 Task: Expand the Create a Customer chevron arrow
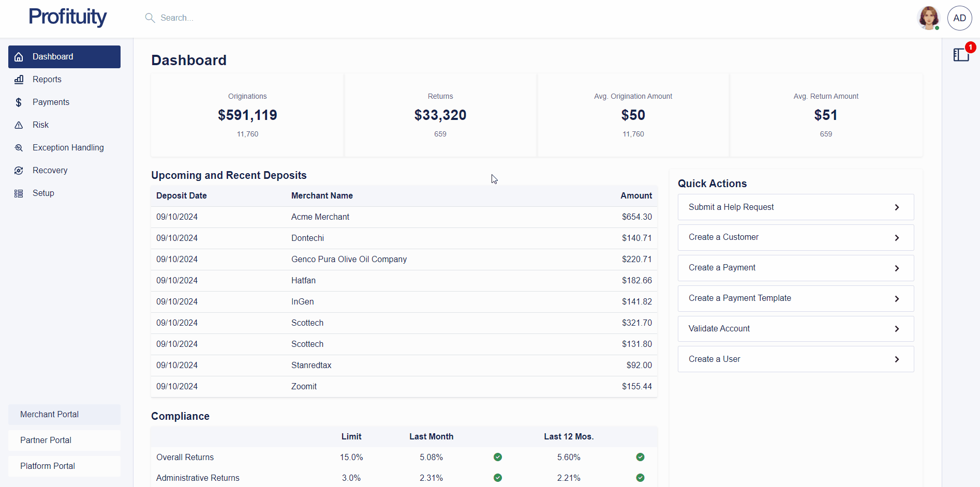(x=897, y=238)
